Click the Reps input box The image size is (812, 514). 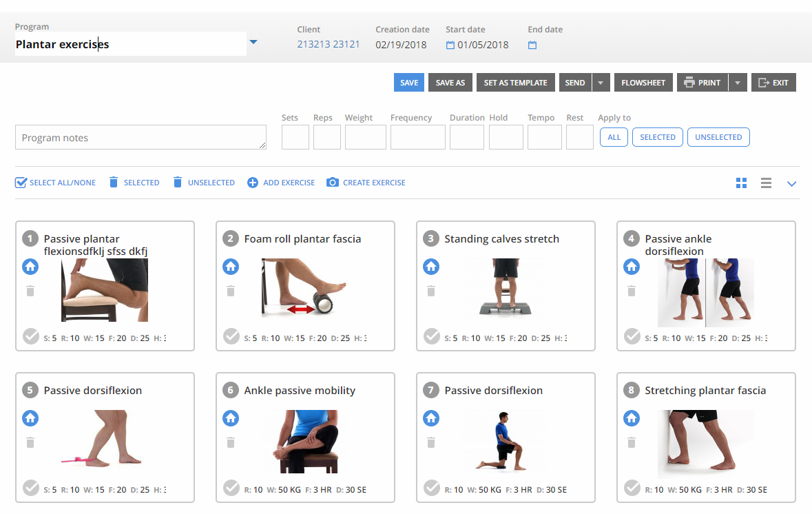[326, 137]
